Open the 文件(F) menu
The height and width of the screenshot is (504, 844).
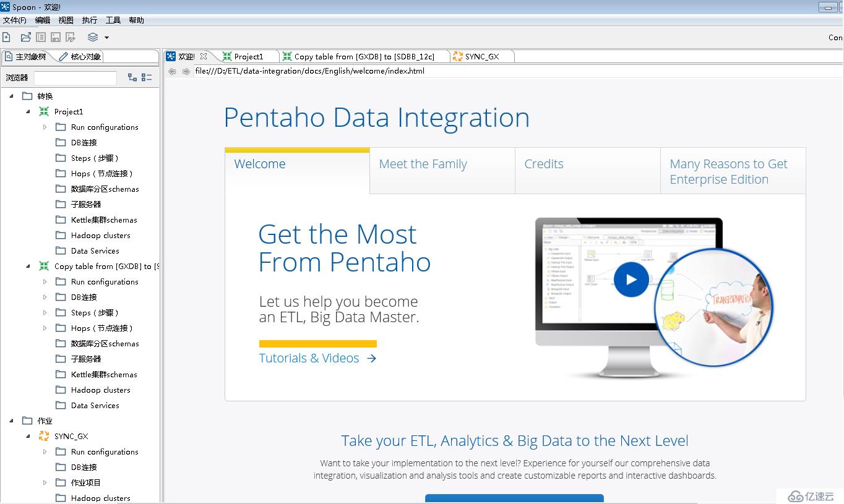[x=15, y=20]
